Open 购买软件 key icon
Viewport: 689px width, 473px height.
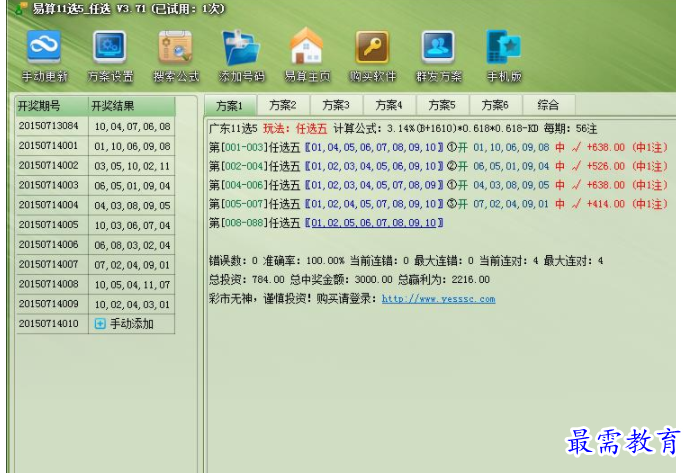click(x=372, y=47)
